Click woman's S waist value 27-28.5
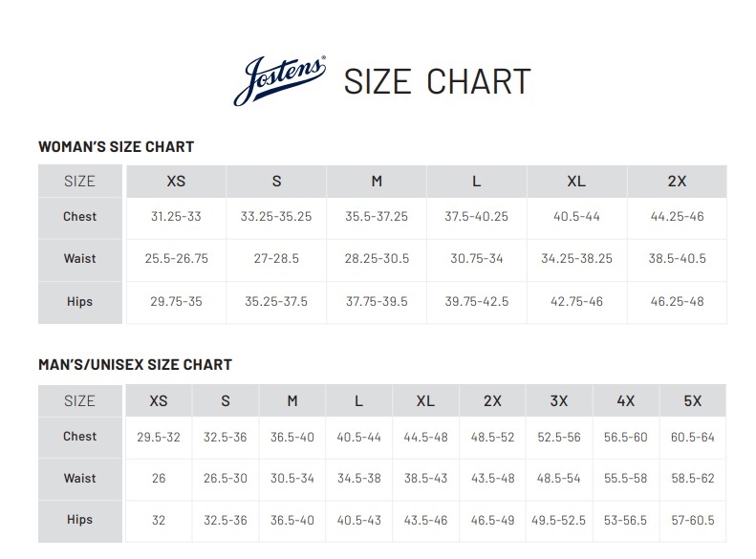Screen dimensions: 756x559 pyautogui.click(x=276, y=258)
